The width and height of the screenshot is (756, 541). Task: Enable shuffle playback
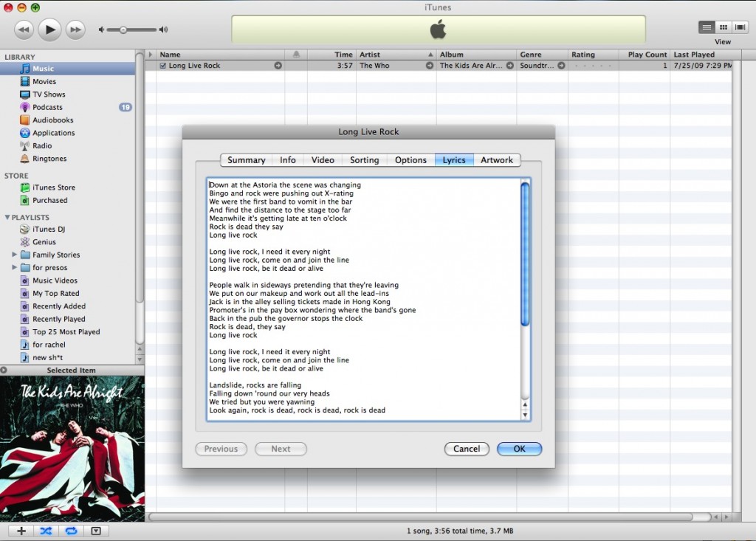46,531
